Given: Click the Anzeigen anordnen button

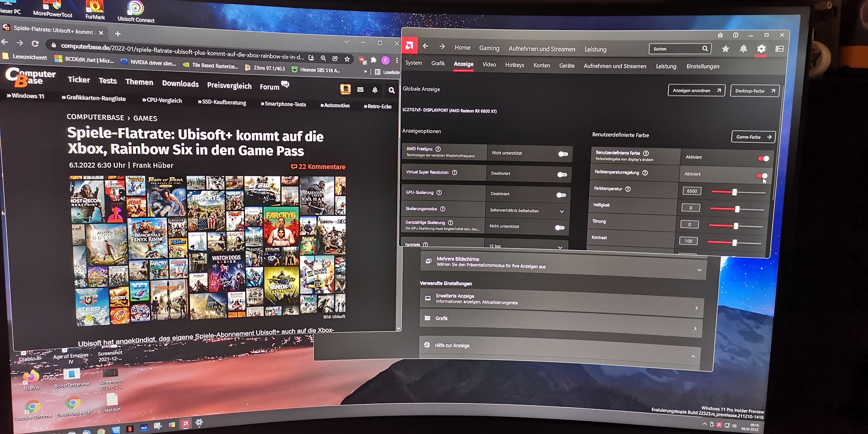Looking at the screenshot, I should point(696,90).
